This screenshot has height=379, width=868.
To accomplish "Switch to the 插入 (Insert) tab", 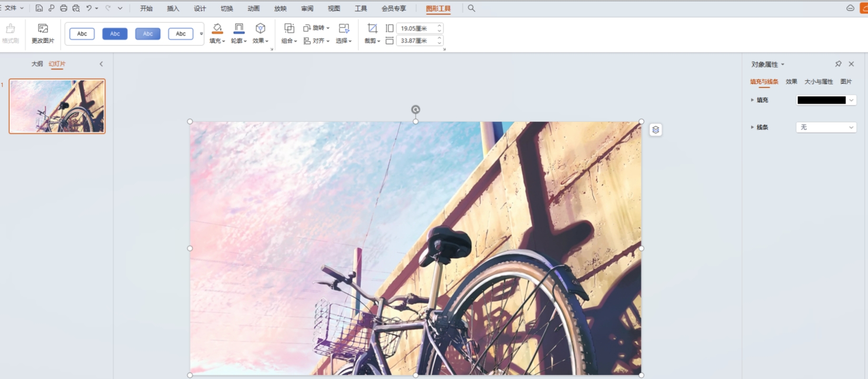I will (x=173, y=8).
